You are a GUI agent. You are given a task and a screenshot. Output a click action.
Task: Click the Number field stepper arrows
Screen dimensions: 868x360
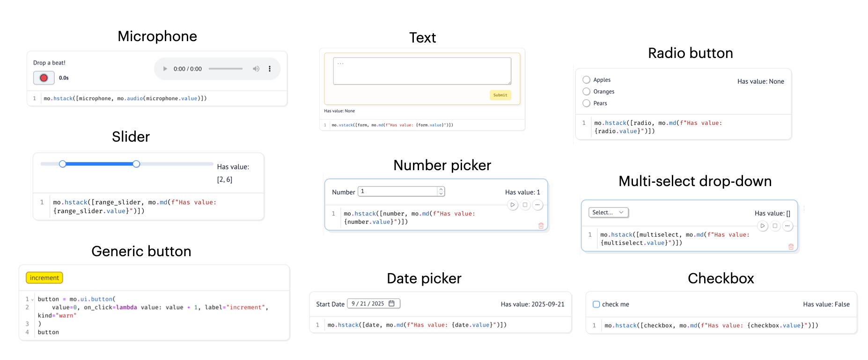pyautogui.click(x=441, y=191)
